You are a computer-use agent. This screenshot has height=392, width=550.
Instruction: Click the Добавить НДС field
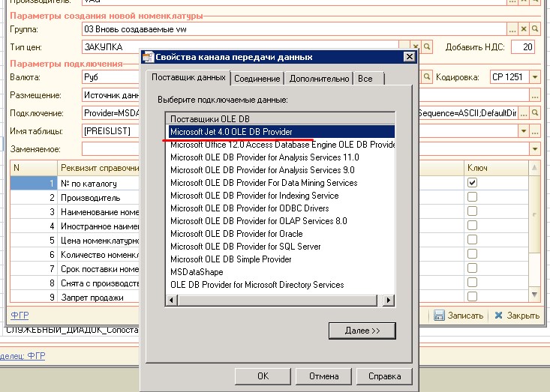click(523, 47)
